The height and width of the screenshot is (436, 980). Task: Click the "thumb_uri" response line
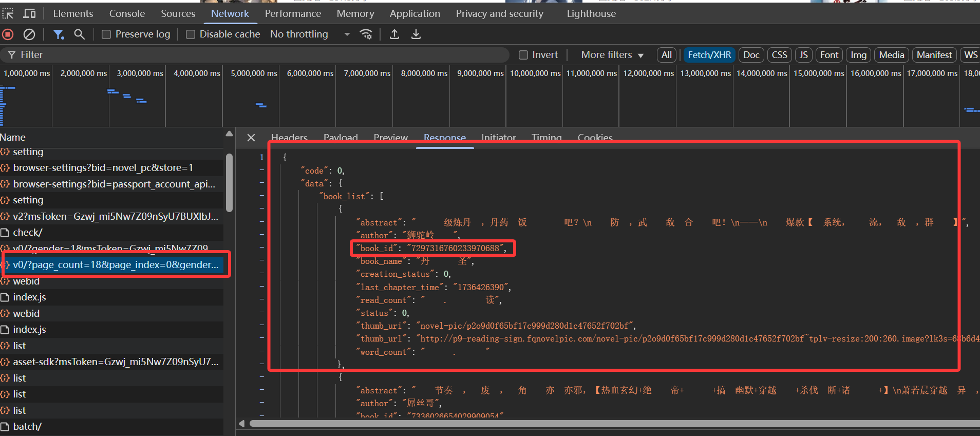point(497,326)
